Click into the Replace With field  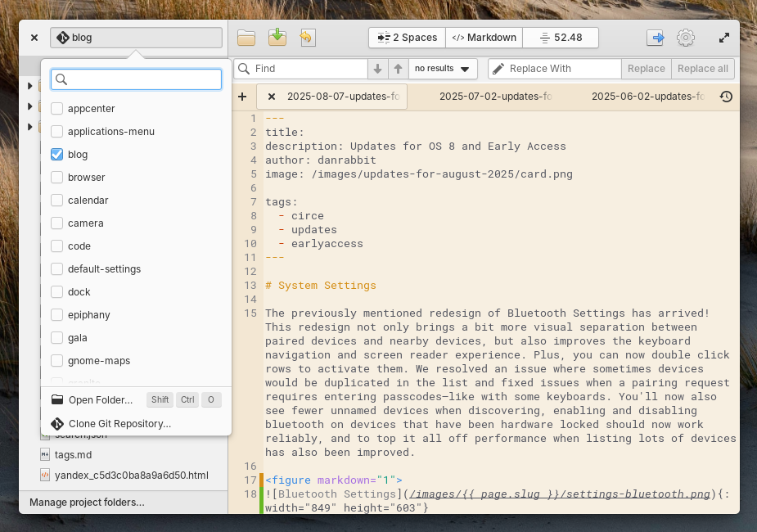click(555, 69)
